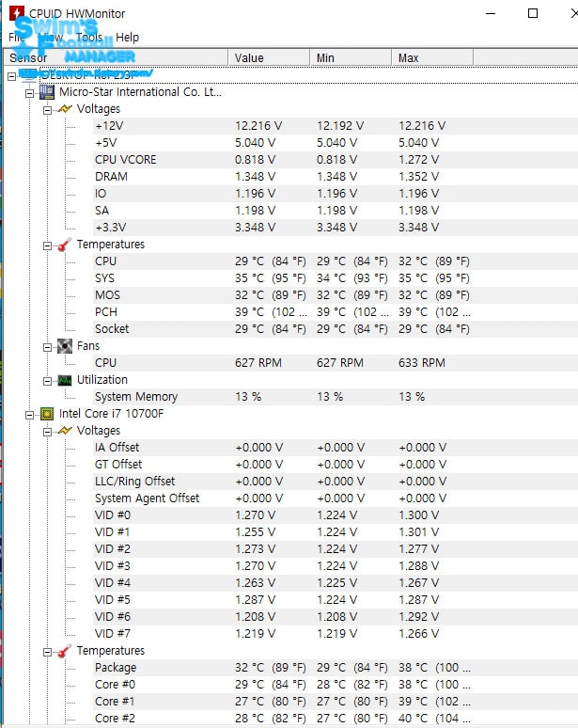
Task: Select the Core #2 temperature row
Action: 335,719
